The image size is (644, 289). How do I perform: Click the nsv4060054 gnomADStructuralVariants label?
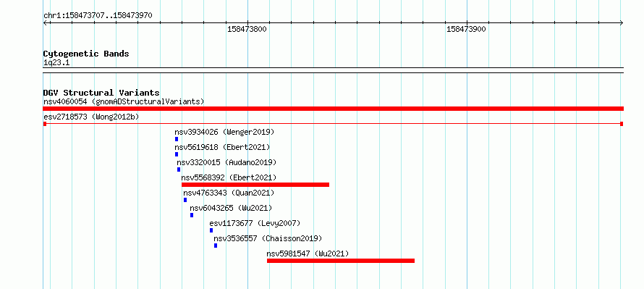pyautogui.click(x=124, y=101)
